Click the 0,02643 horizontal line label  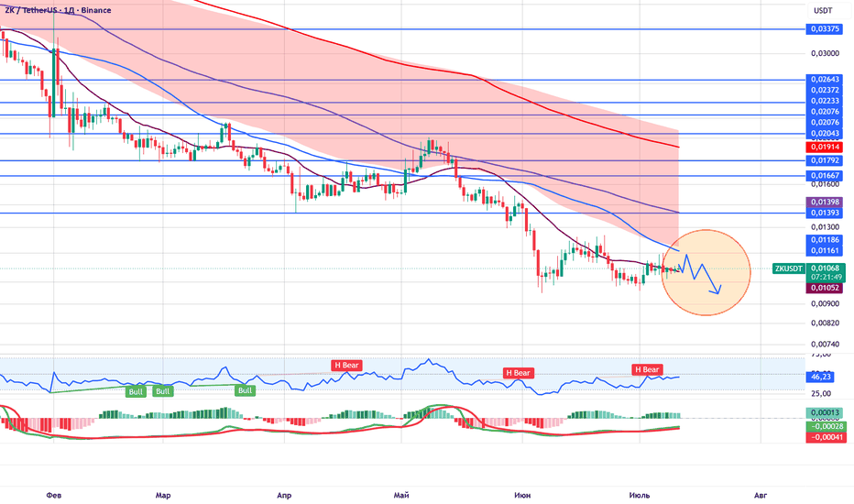(x=825, y=80)
